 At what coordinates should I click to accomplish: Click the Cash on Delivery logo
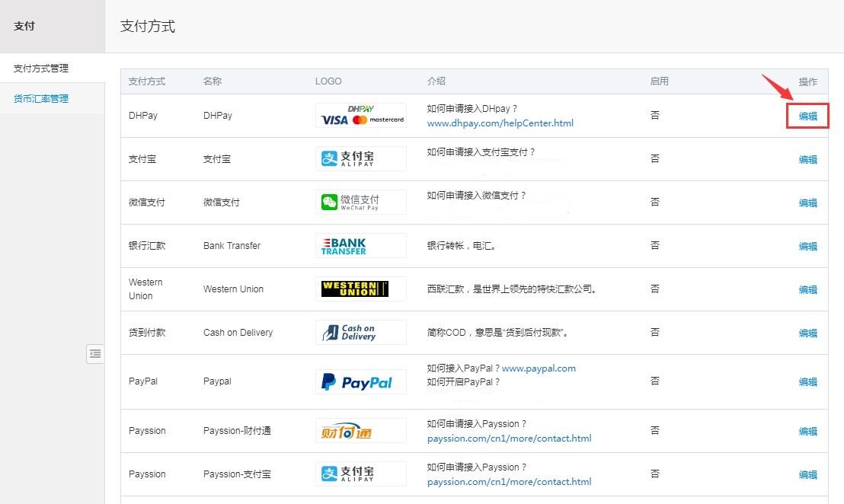click(360, 333)
